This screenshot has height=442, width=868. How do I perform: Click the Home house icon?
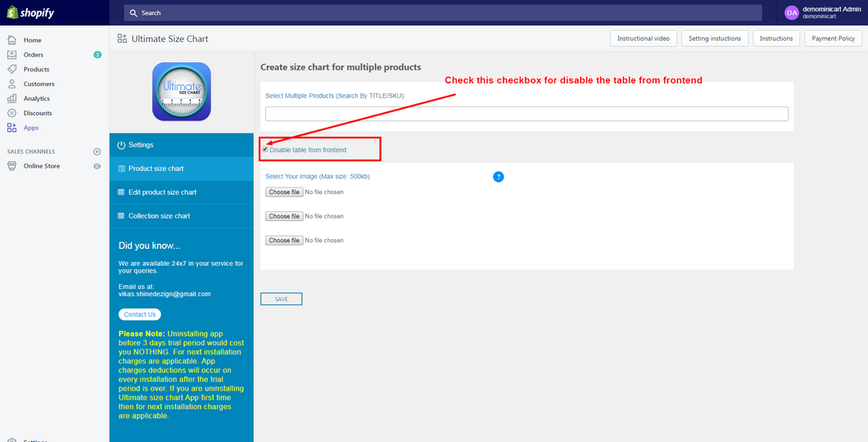click(x=11, y=40)
